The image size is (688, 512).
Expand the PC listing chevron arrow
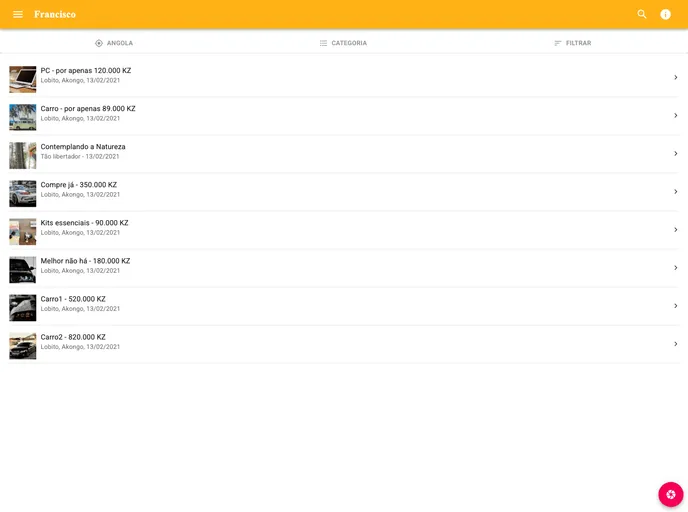pos(676,78)
